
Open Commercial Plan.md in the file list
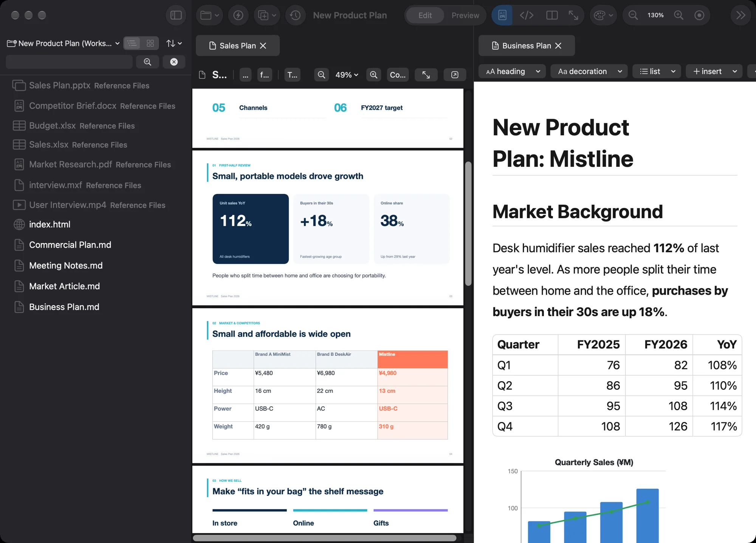point(70,245)
